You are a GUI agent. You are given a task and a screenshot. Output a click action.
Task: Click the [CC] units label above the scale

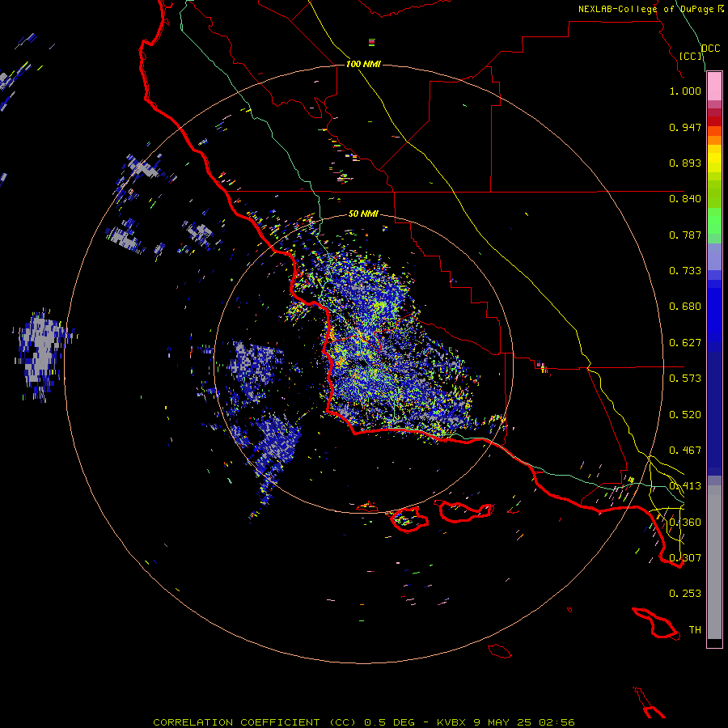(x=691, y=56)
